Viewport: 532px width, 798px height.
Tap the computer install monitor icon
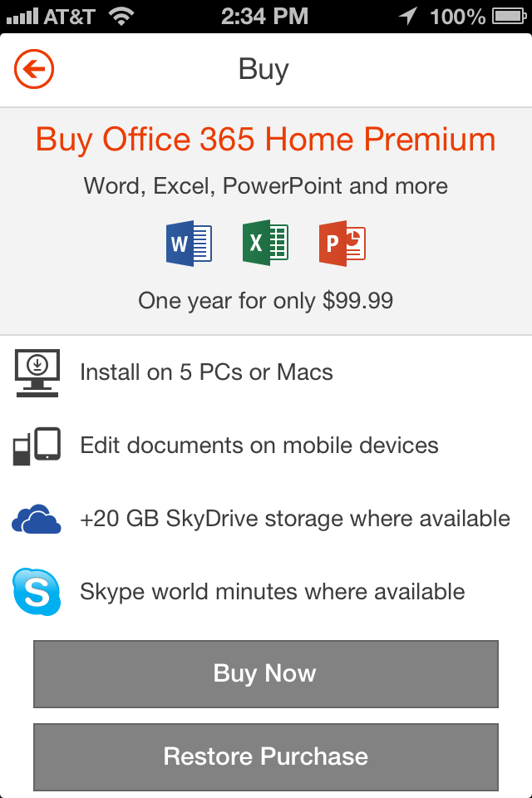(x=37, y=373)
